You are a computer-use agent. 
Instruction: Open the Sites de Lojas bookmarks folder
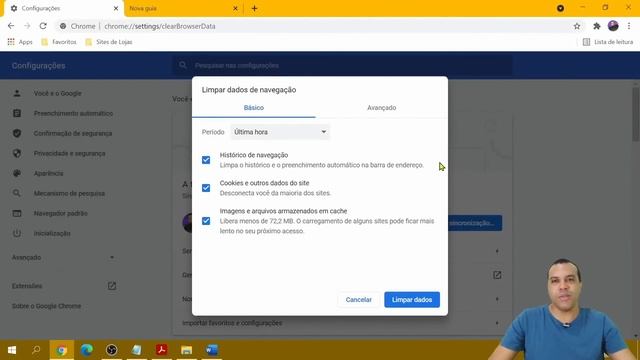tap(109, 42)
